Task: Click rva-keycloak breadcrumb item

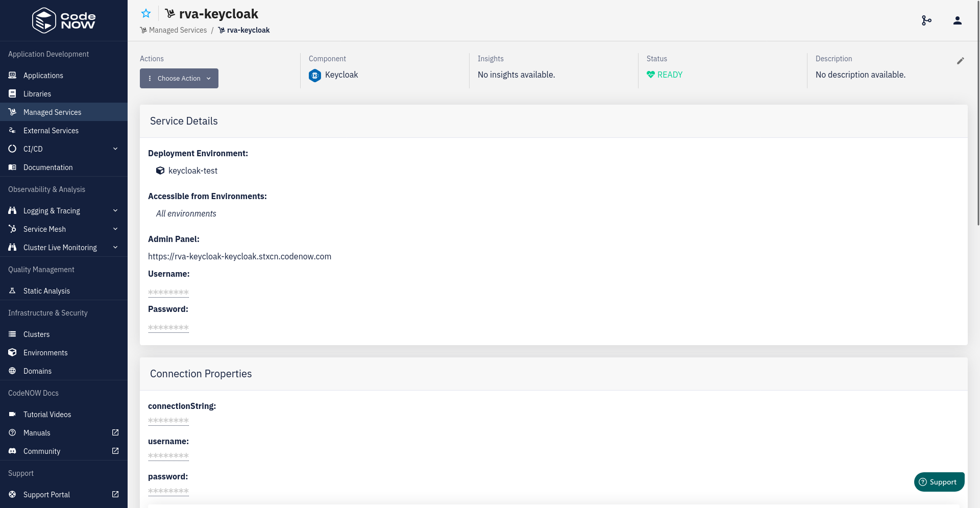Action: tap(244, 30)
